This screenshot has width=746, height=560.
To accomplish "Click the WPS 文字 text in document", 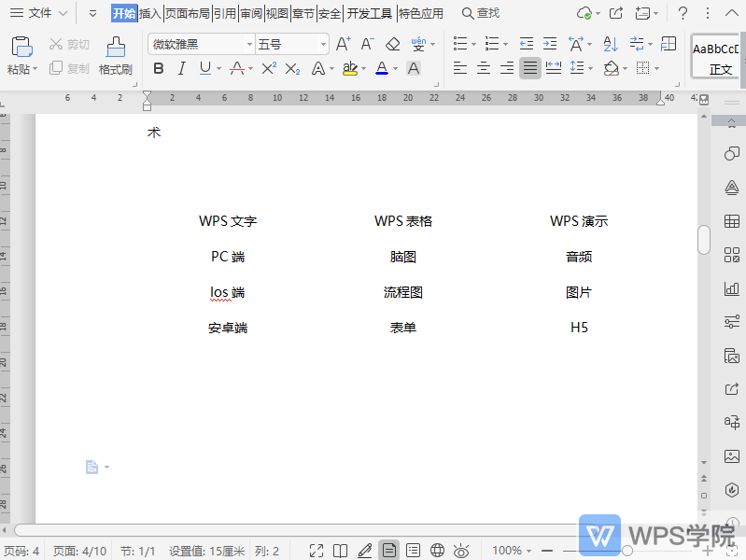I will click(x=228, y=221).
